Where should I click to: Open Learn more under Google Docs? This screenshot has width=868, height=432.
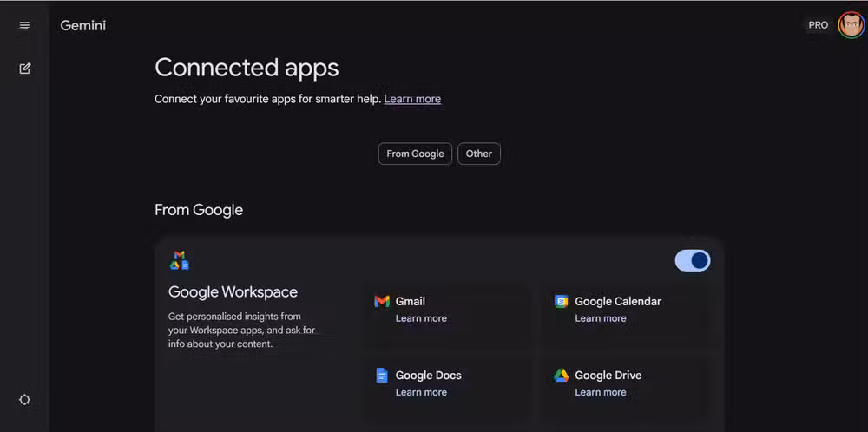421,392
